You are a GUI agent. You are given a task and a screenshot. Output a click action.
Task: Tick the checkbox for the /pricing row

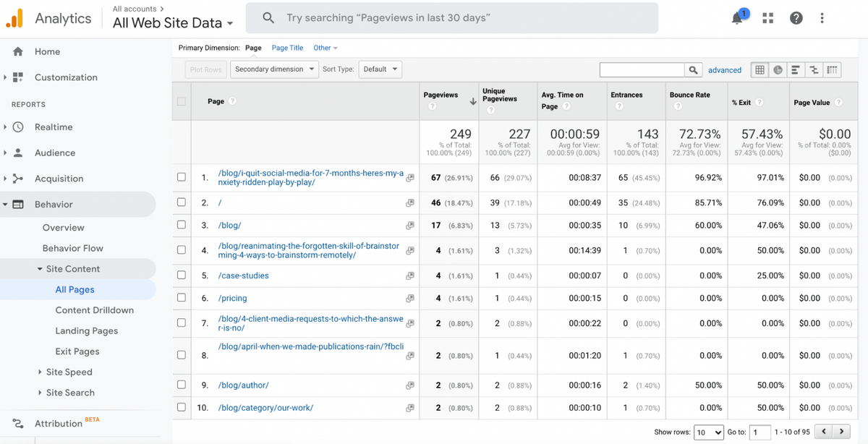(x=182, y=298)
